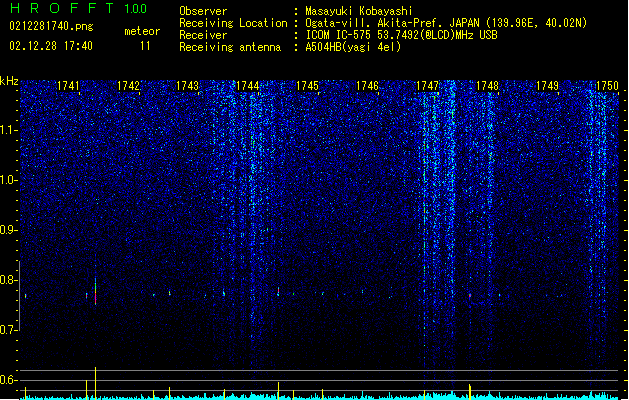Click the red meteor echo between 1744 and 1745

(x=278, y=291)
